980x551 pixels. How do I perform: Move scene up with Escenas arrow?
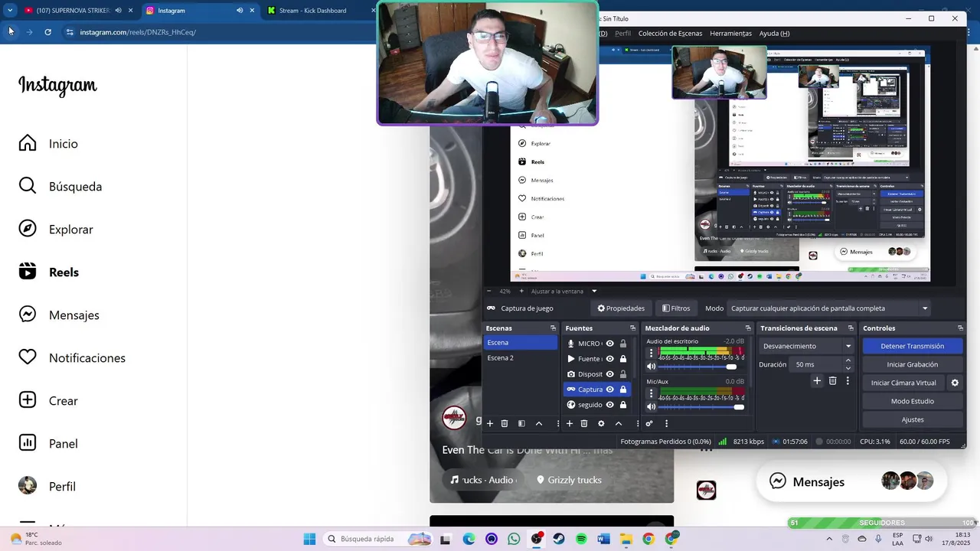539,423
